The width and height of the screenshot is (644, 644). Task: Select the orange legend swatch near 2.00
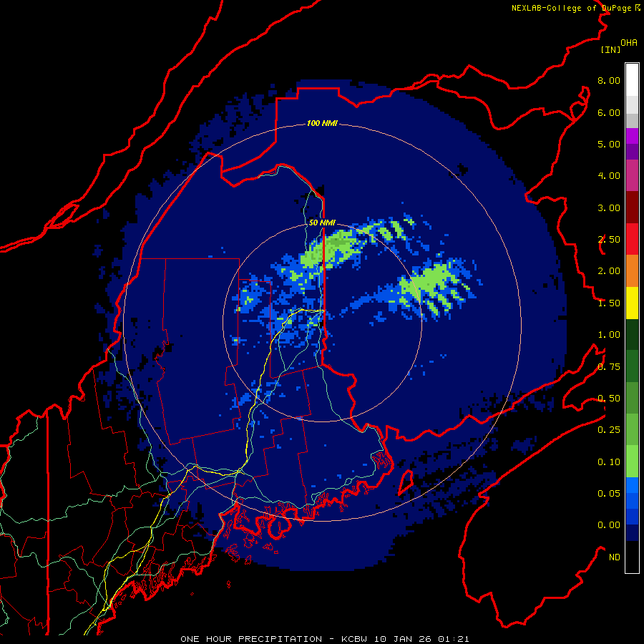(632, 271)
